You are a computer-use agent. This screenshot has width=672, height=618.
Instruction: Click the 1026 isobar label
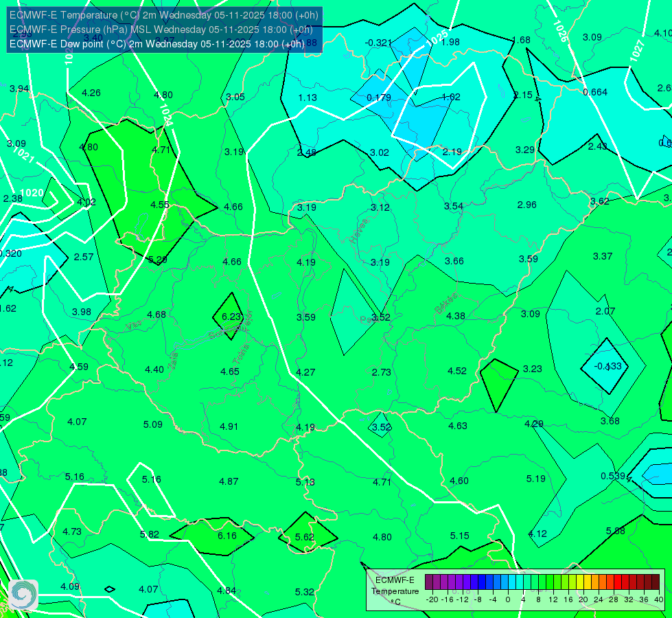pyautogui.click(x=559, y=31)
